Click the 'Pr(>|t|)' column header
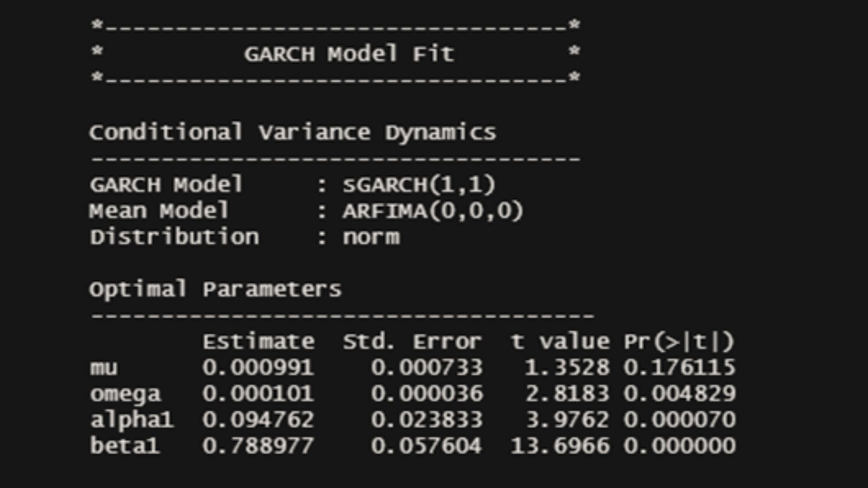 (x=679, y=342)
